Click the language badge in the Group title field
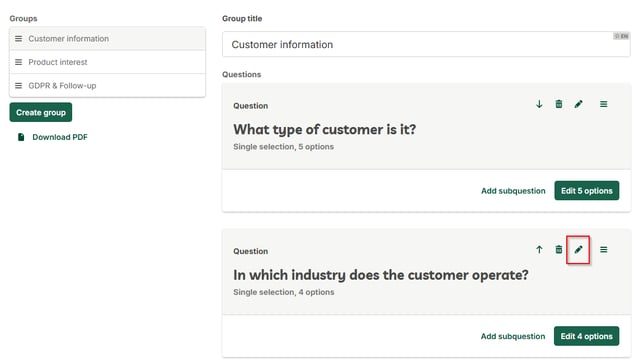This screenshot has width=644, height=362. click(x=621, y=36)
